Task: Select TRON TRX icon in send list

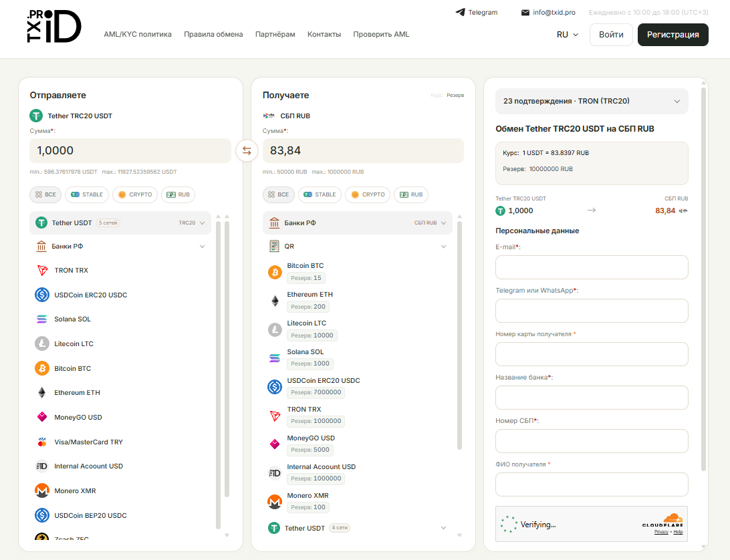Action: [42, 271]
